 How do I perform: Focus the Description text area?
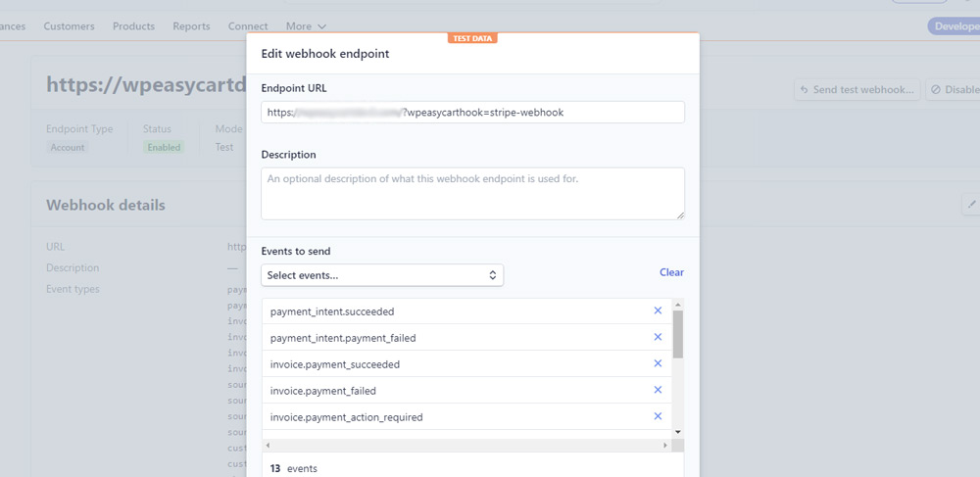(472, 193)
